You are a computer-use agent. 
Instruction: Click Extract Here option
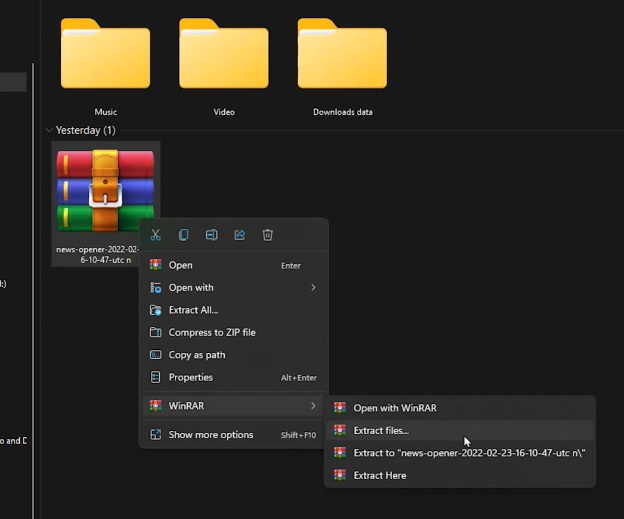pos(380,475)
